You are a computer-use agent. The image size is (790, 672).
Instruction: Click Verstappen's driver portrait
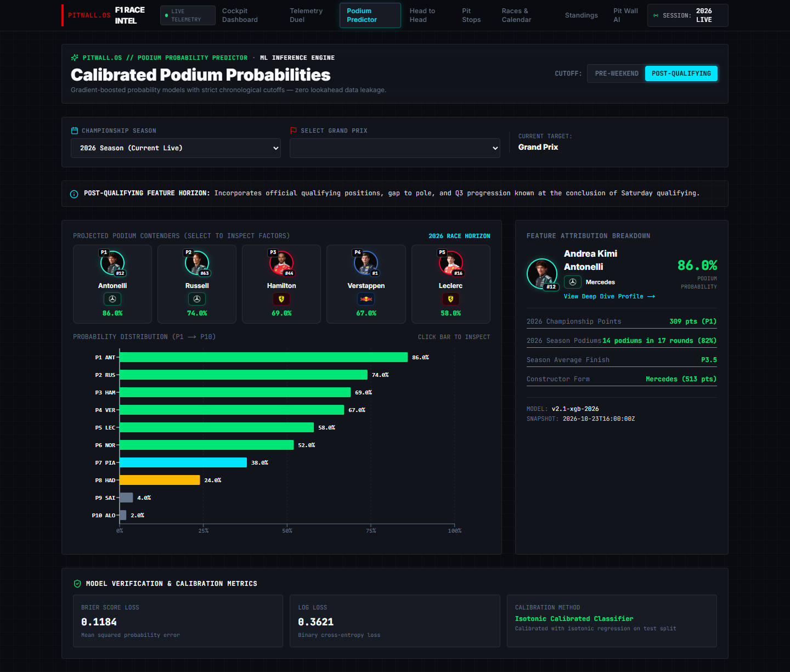point(366,263)
